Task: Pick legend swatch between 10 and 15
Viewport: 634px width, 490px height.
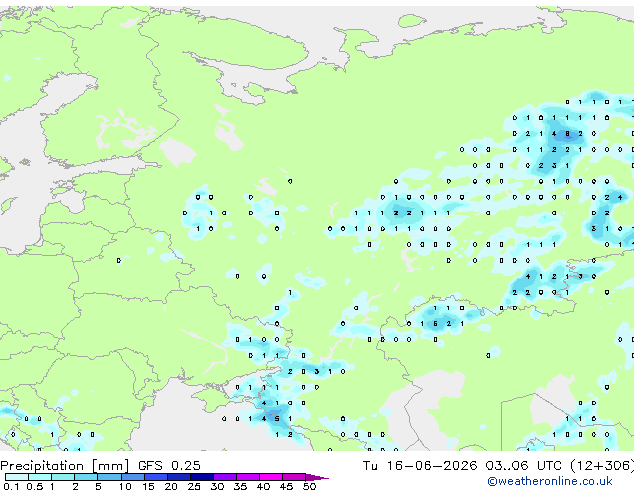Action: 132,477
